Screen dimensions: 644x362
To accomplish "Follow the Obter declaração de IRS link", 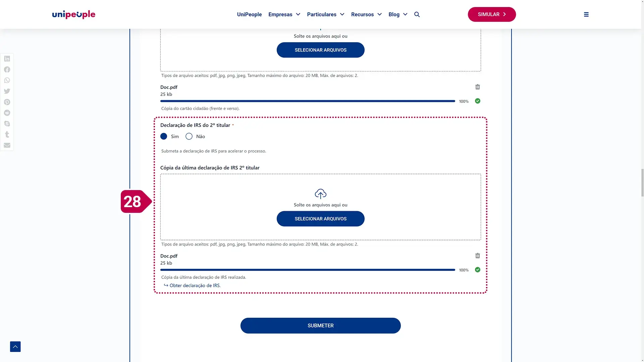I will [195, 286].
